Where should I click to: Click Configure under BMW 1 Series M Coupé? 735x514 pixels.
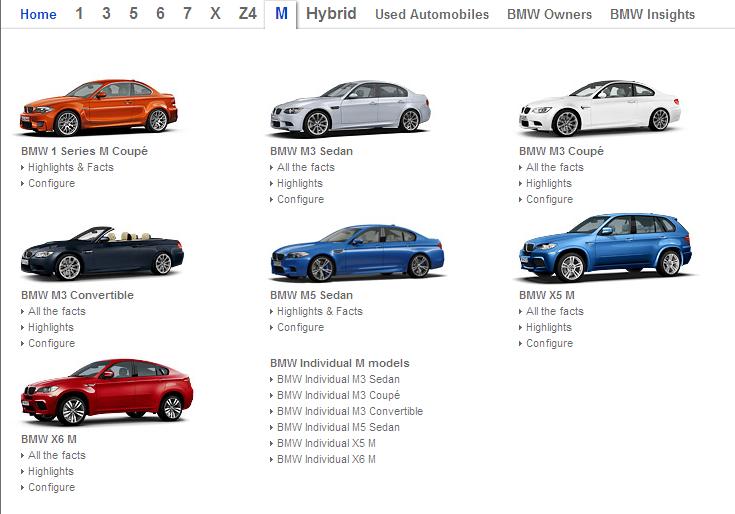click(51, 184)
